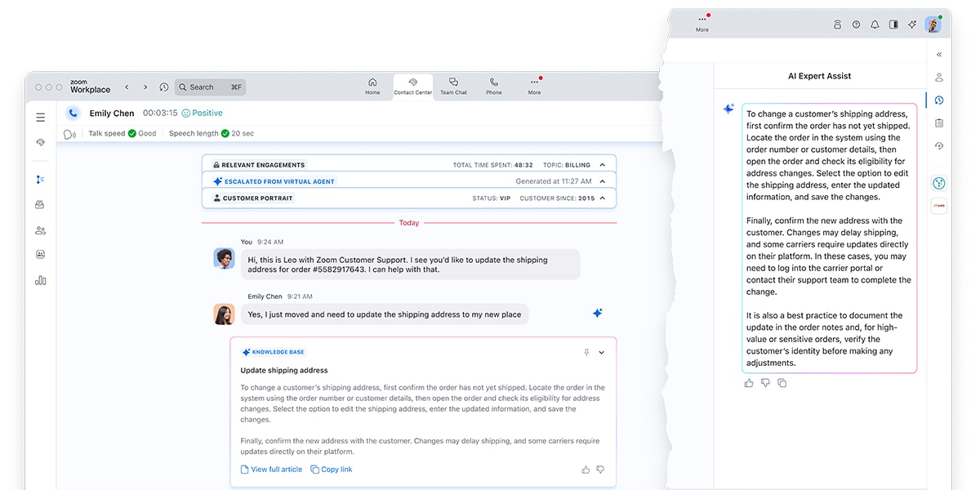Open the View full article link

(271, 470)
